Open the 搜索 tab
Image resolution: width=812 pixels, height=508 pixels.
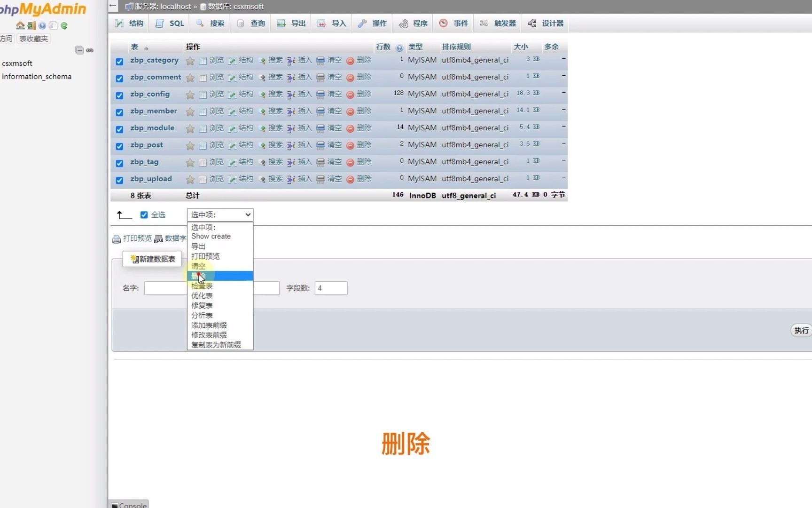pos(210,23)
